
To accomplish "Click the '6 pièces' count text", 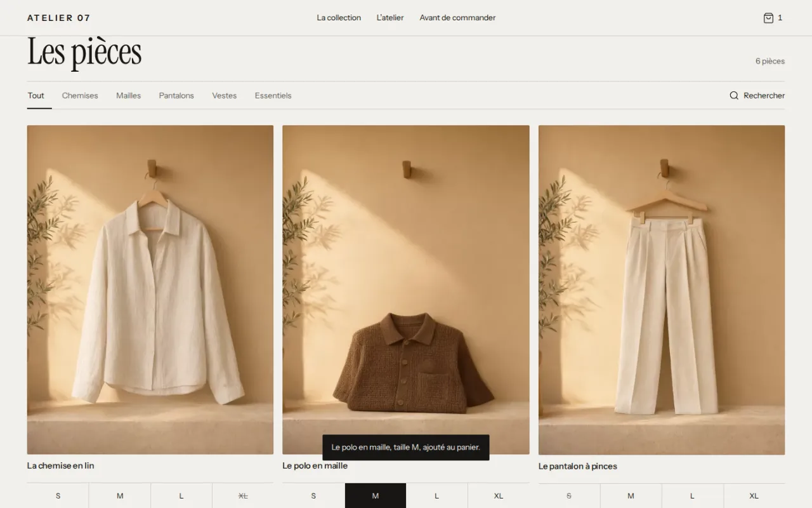I will (x=770, y=62).
